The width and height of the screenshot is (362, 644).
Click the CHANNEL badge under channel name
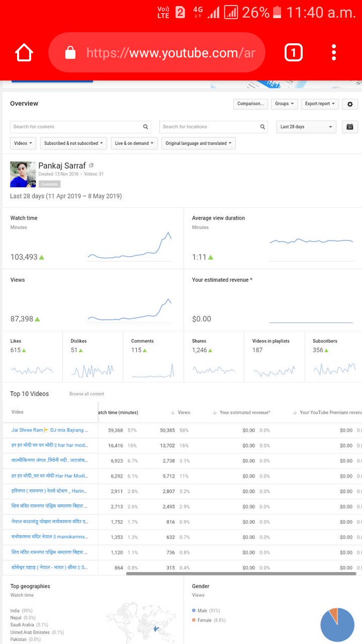[49, 184]
